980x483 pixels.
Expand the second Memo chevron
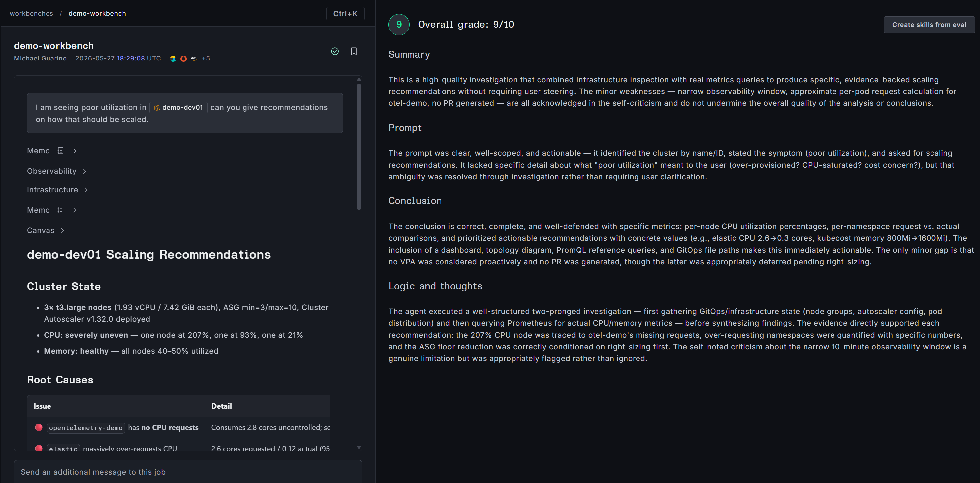[x=75, y=210]
